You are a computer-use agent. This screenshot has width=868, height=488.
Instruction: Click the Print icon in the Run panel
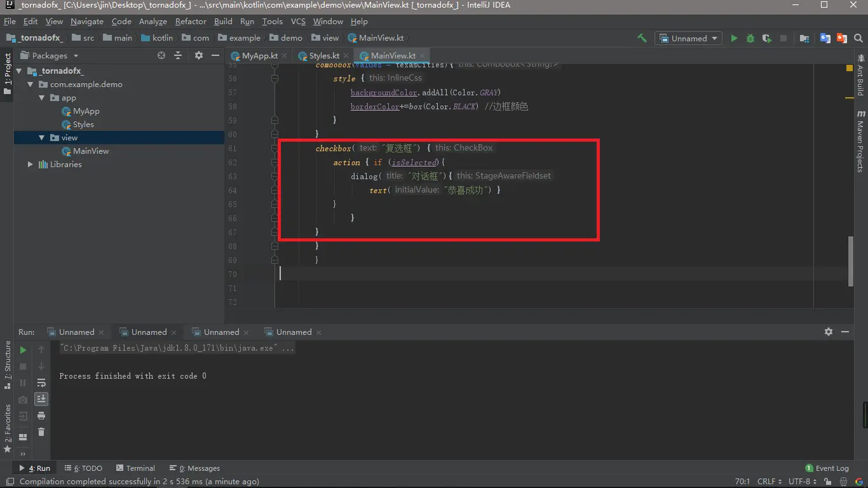coord(41,416)
